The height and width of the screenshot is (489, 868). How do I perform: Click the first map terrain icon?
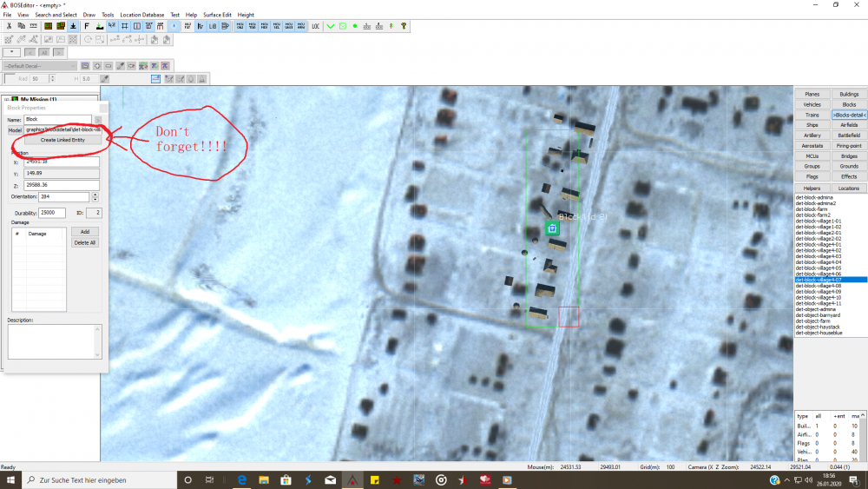tap(48, 26)
